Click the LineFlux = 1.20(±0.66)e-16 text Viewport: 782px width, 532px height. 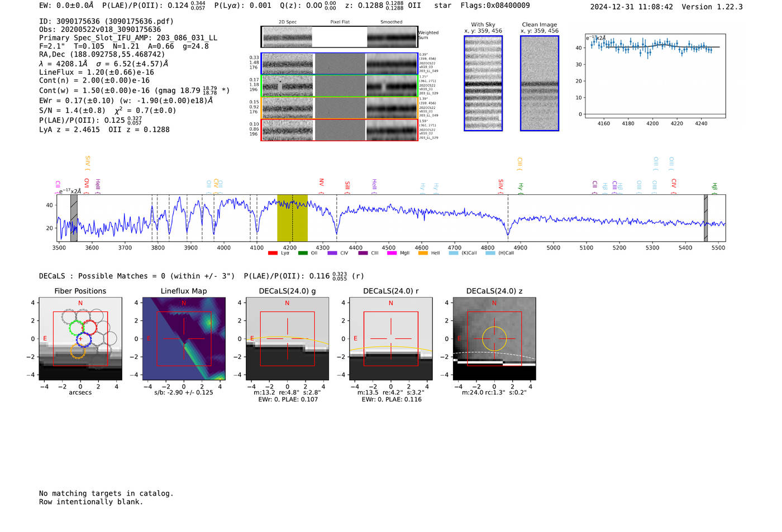pyautogui.click(x=97, y=72)
